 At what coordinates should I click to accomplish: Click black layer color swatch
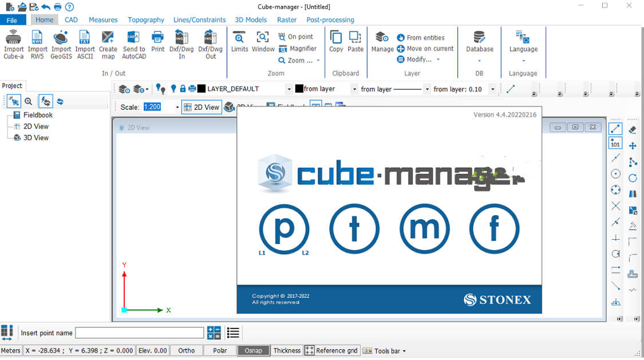[x=202, y=89]
